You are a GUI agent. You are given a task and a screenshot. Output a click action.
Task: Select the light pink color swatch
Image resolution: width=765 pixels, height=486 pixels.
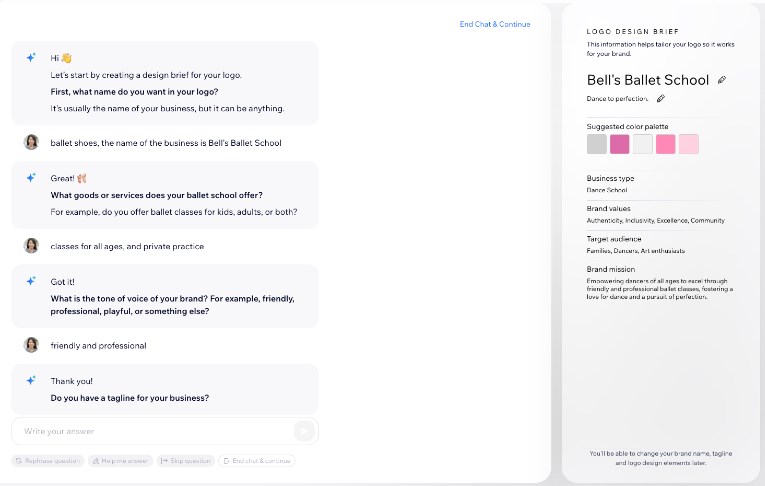[x=689, y=144]
